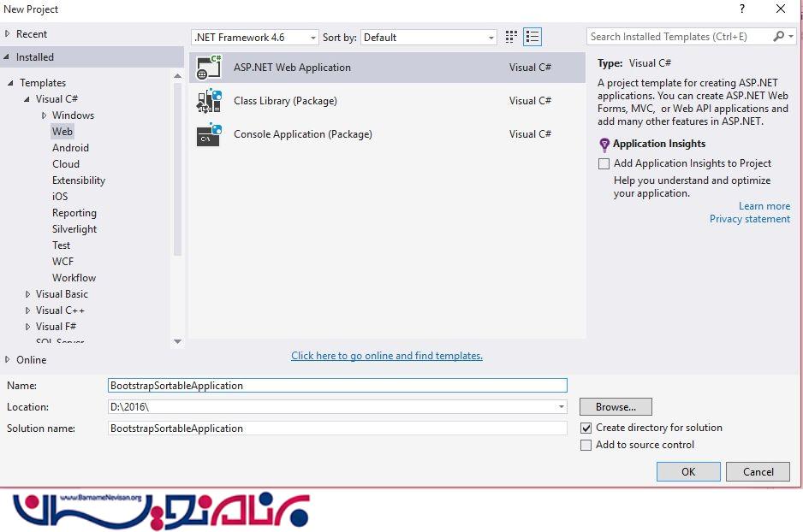
Task: Collapse the Visual C# node arrow
Action: [x=27, y=98]
